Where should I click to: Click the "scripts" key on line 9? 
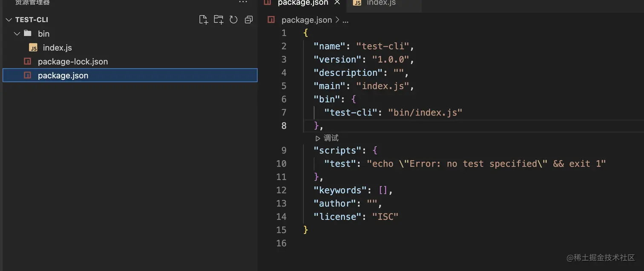click(x=337, y=150)
